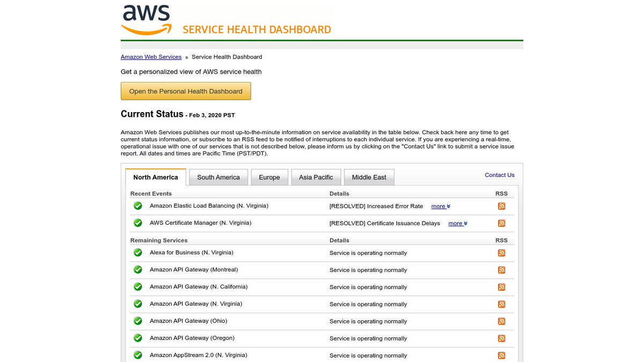Expand 'more' for Certificate Issuance Delays event
Image resolution: width=644 pixels, height=362 pixels.
(458, 224)
